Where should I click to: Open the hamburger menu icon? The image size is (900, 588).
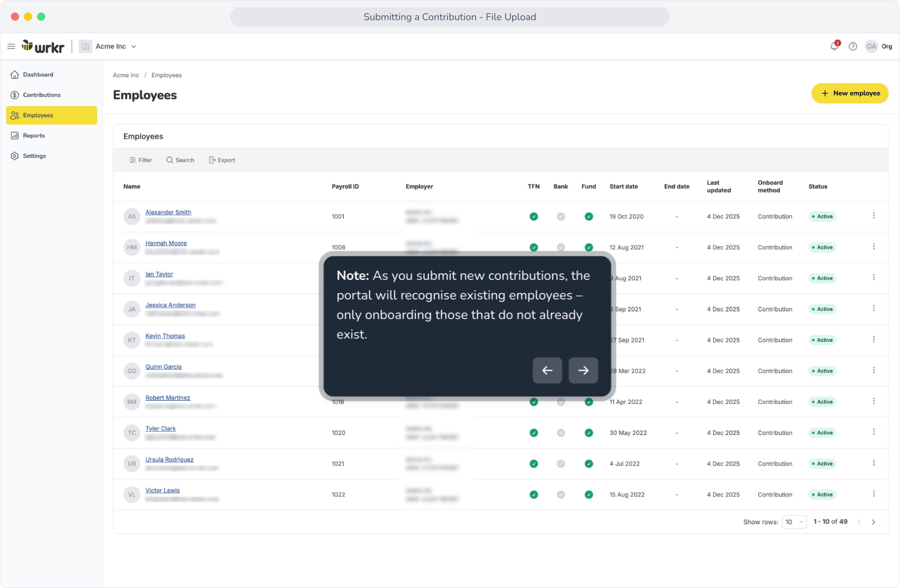(x=11, y=46)
